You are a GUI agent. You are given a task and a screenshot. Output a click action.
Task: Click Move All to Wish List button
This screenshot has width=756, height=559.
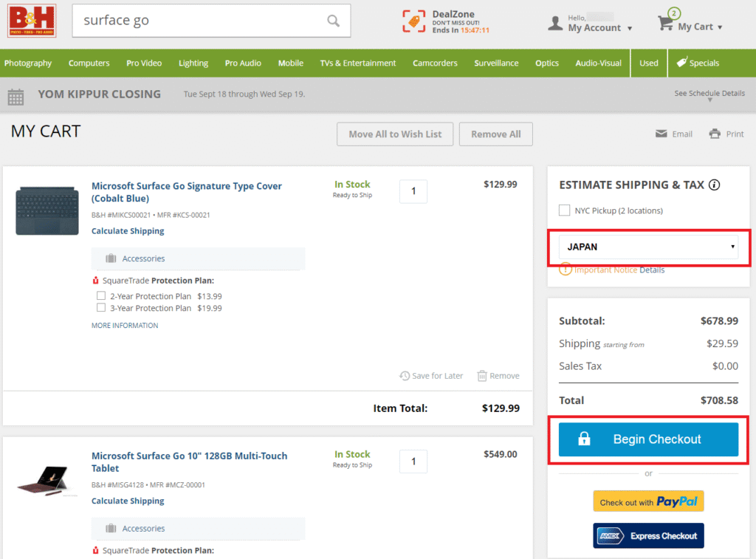395,134
